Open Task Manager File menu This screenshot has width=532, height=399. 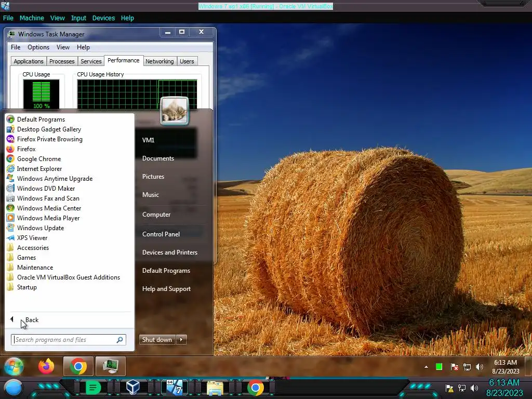point(16,47)
